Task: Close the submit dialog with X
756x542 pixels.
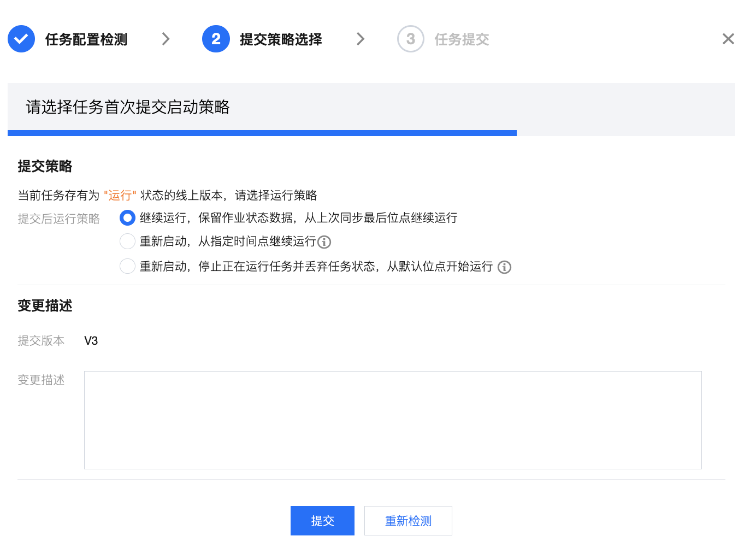Action: [728, 39]
